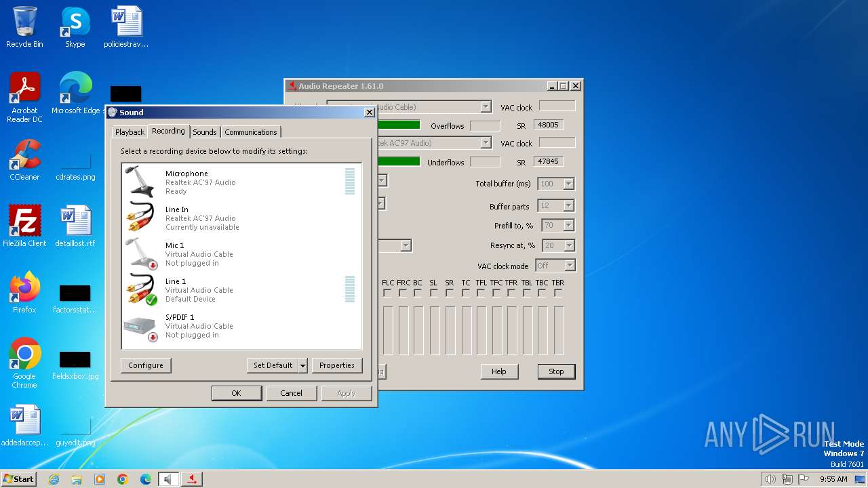The width and height of the screenshot is (868, 488).
Task: Launch media player from taskbar
Action: point(100,479)
